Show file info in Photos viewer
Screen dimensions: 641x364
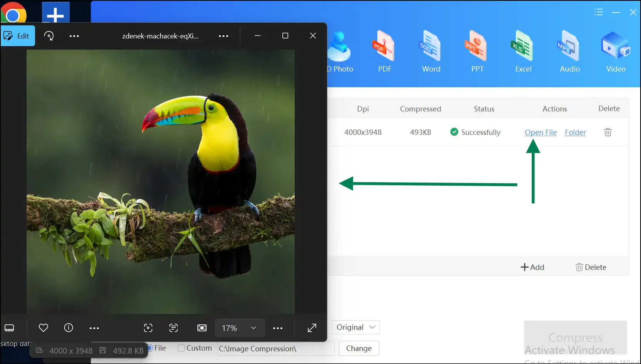pos(68,328)
